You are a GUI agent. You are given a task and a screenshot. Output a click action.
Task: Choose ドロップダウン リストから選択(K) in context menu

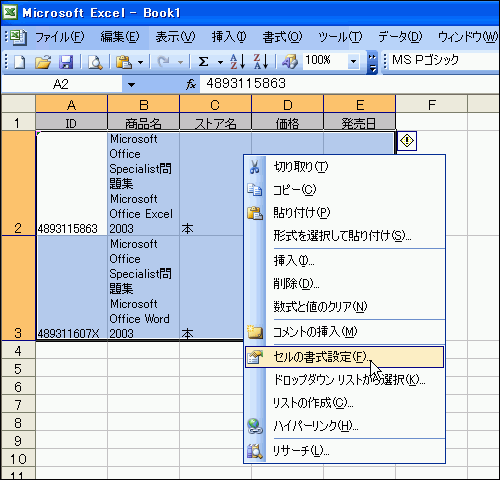(345, 380)
